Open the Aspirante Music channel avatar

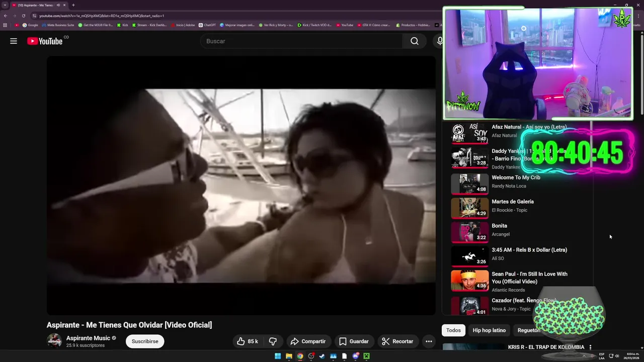[54, 341]
